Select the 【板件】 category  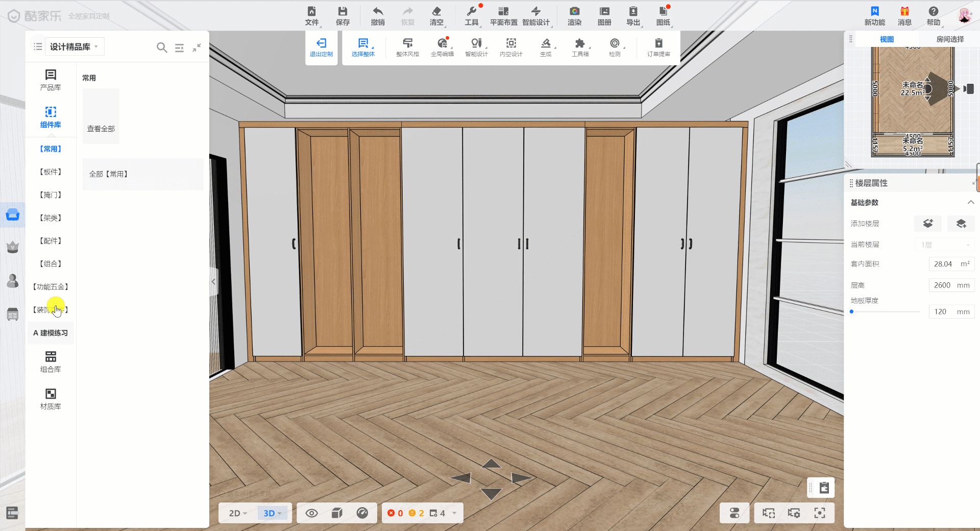coord(51,172)
